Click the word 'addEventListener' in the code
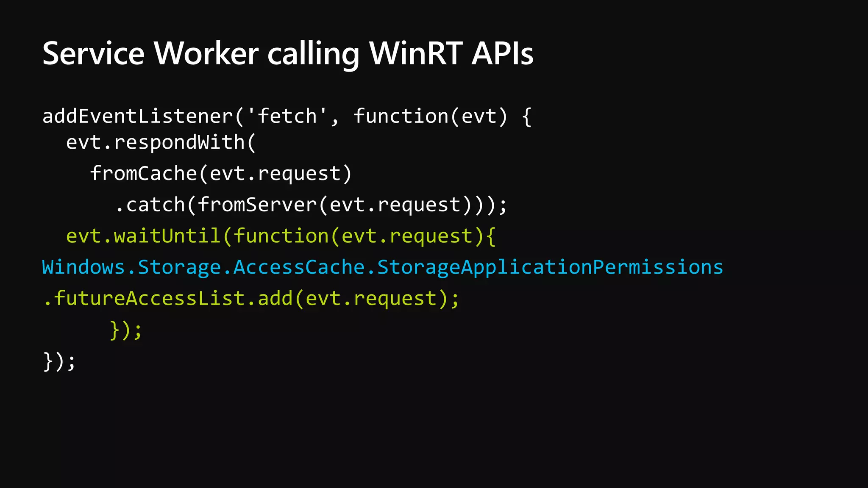 (x=138, y=116)
